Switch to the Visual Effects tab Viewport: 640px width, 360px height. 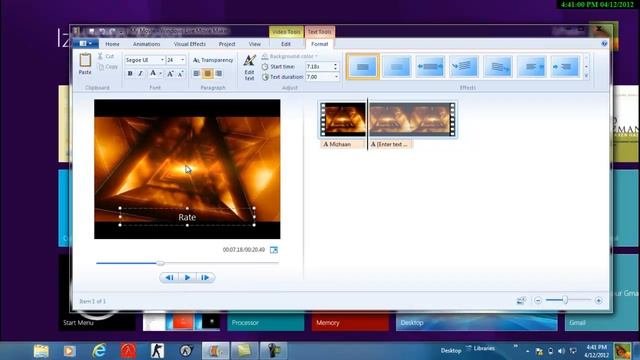[190, 44]
